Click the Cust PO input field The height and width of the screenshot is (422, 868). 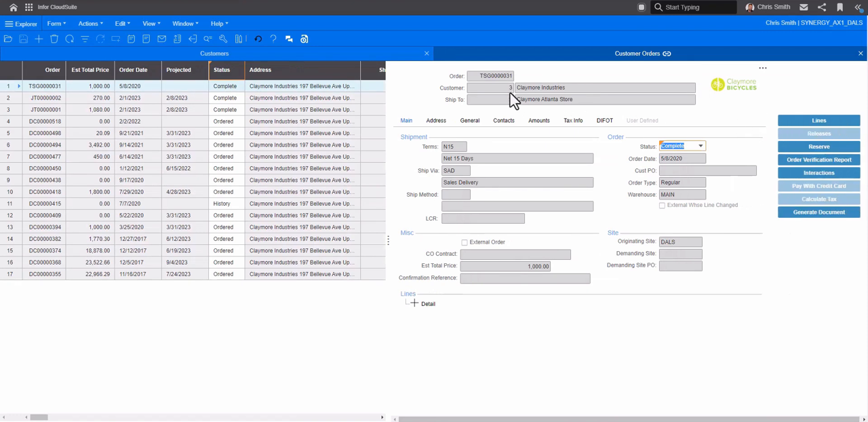(707, 171)
